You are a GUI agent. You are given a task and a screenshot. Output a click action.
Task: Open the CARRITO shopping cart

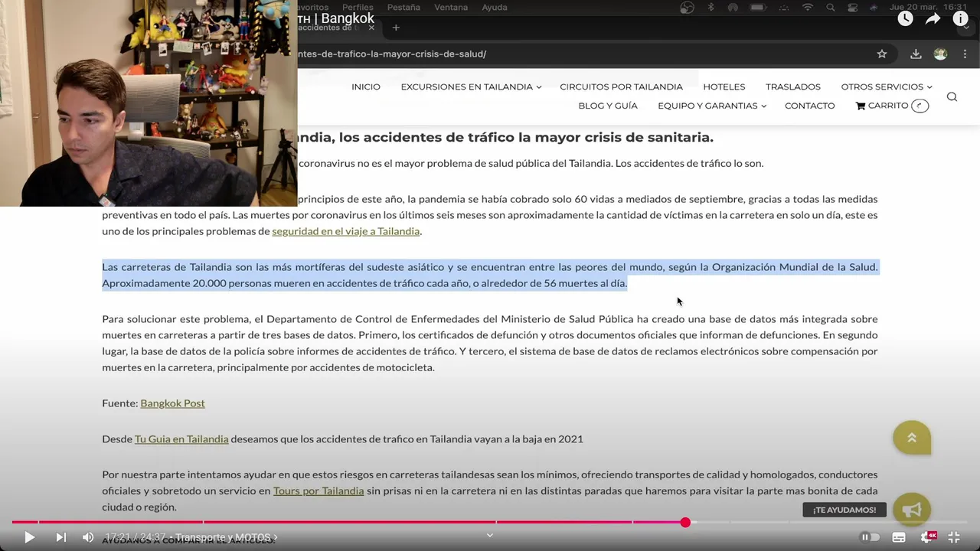(x=892, y=106)
